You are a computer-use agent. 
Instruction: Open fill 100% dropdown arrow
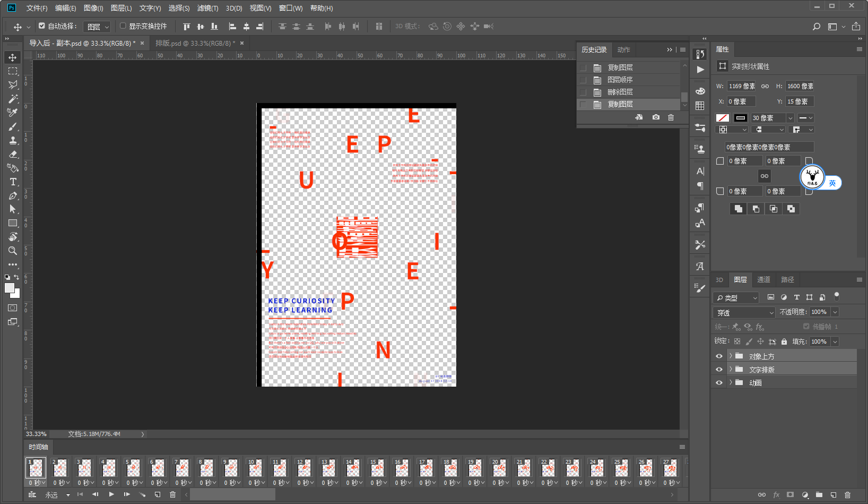835,341
